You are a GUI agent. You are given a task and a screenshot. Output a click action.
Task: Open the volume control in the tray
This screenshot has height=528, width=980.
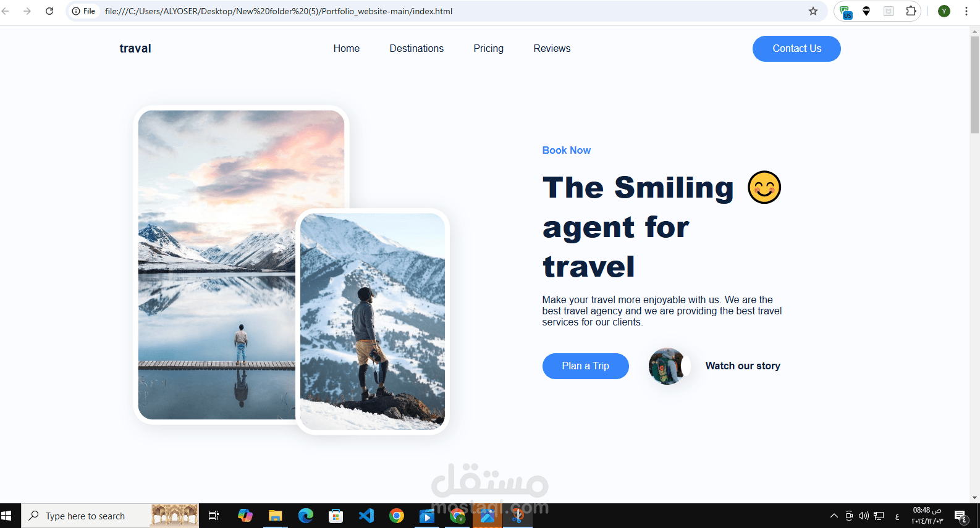[863, 516]
